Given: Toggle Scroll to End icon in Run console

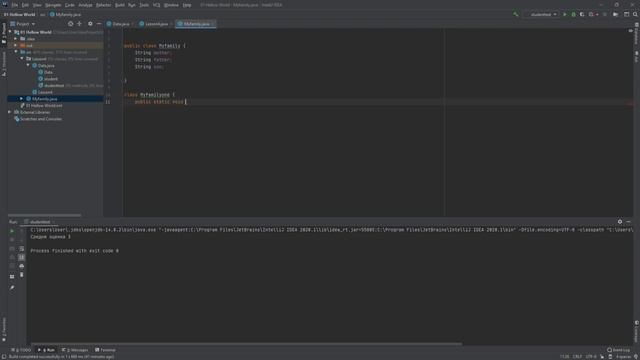Looking at the screenshot, I should tap(22, 257).
